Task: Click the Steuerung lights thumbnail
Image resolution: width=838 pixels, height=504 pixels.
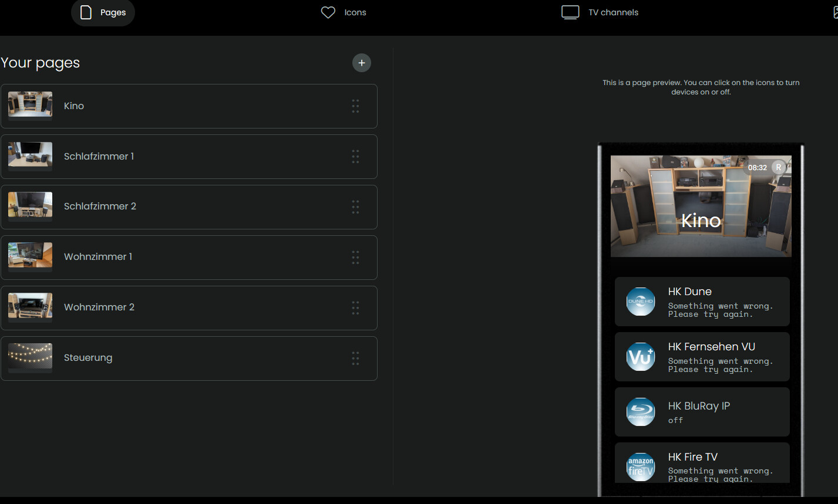Action: pos(30,358)
